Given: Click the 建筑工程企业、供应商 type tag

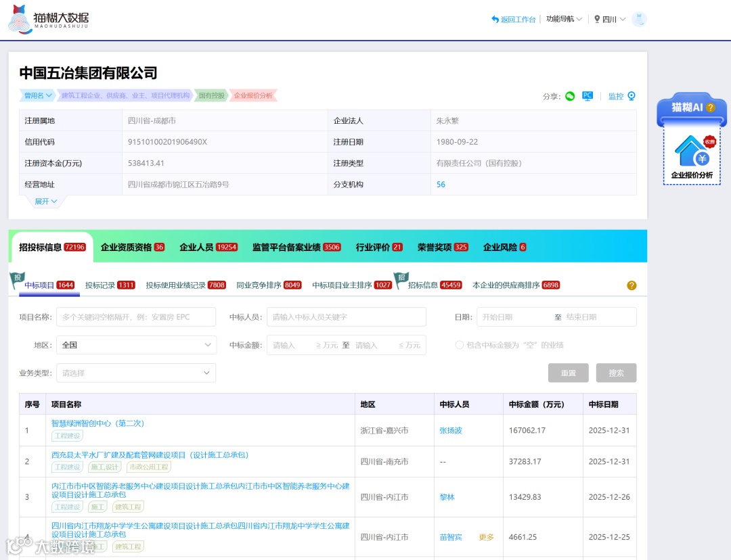Looking at the screenshot, I should [125, 95].
